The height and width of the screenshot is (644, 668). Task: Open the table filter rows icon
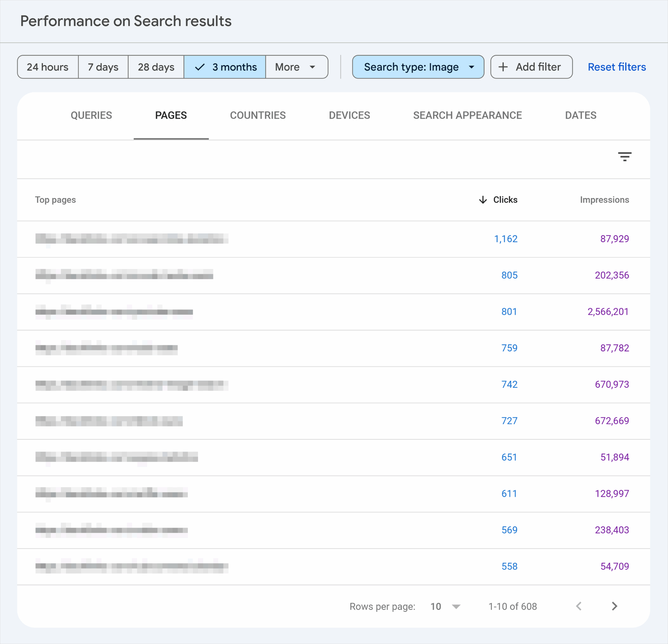coord(624,157)
